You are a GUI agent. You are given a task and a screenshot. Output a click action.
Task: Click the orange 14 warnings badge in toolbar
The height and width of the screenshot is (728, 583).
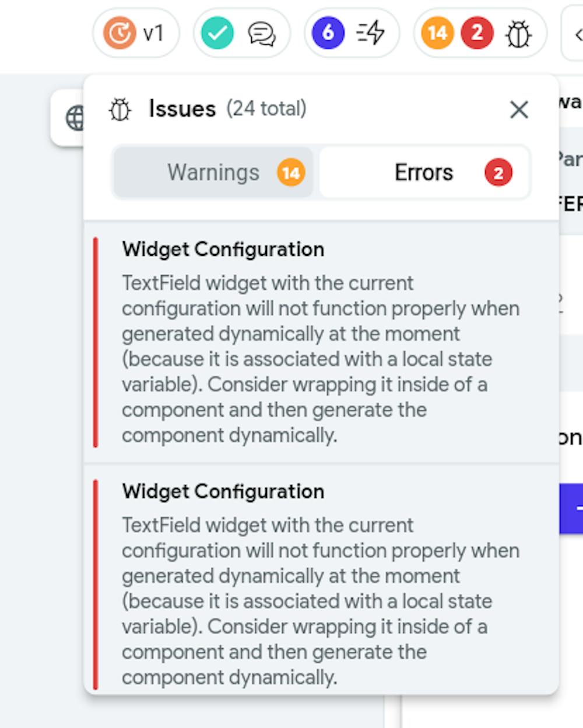point(438,33)
